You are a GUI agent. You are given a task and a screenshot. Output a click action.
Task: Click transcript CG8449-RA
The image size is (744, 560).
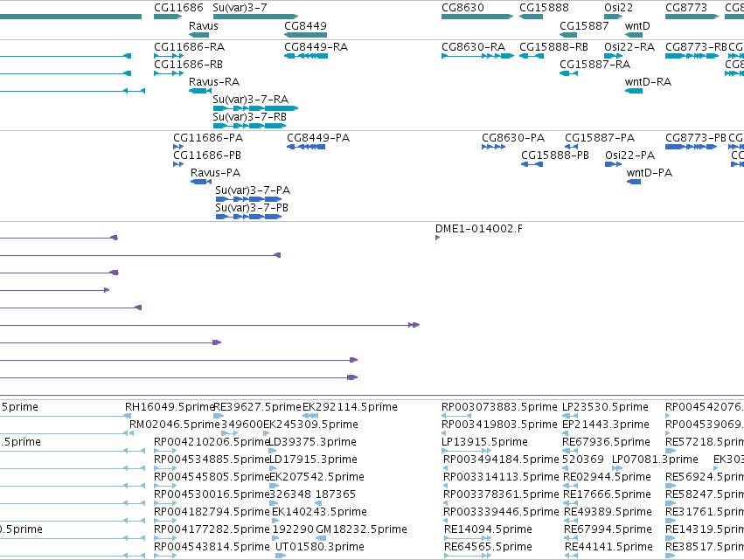click(x=316, y=47)
